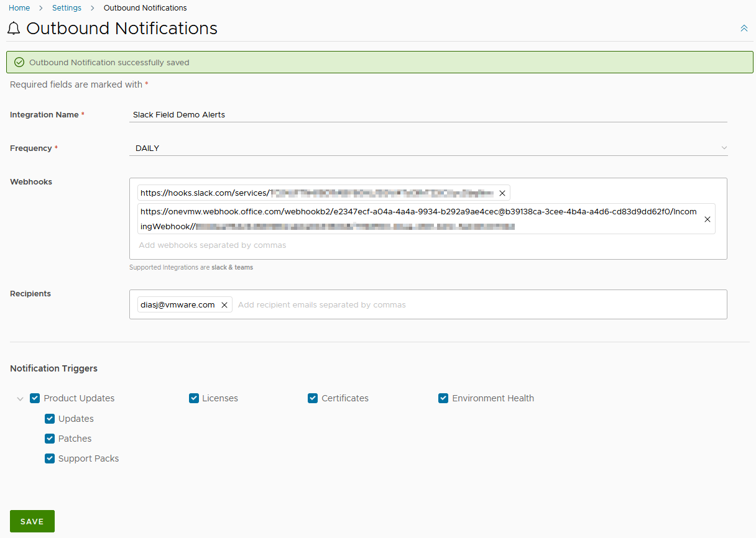This screenshot has width=756, height=538.
Task: Click the Integration Name text field
Action: pos(428,115)
